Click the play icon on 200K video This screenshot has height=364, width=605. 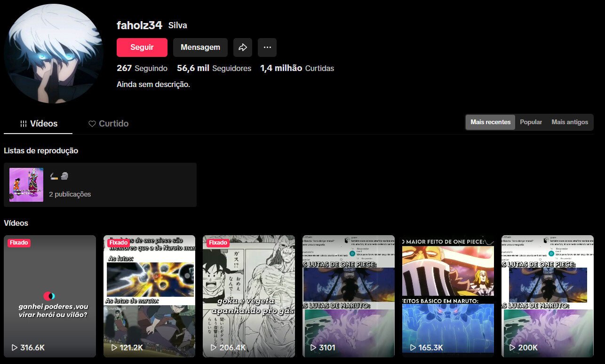tap(513, 348)
